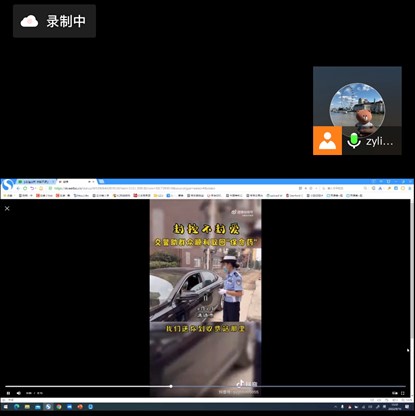The height and width of the screenshot is (416, 415).
Task: Click the cloud recording indicator 录制中
Action: pos(54,21)
